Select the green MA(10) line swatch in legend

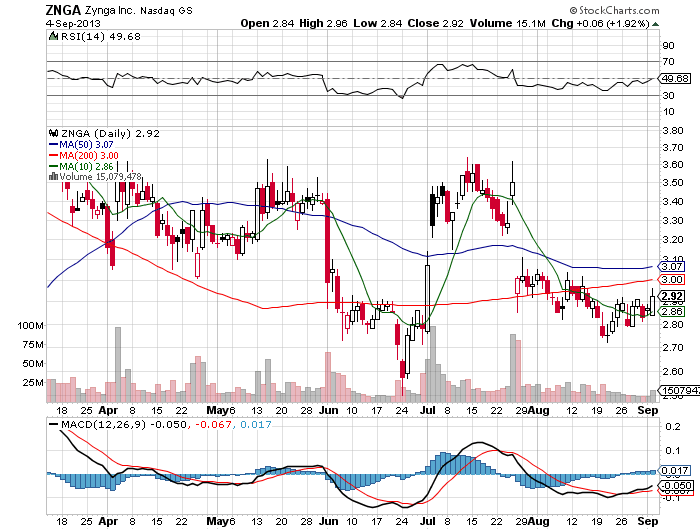coord(54,166)
